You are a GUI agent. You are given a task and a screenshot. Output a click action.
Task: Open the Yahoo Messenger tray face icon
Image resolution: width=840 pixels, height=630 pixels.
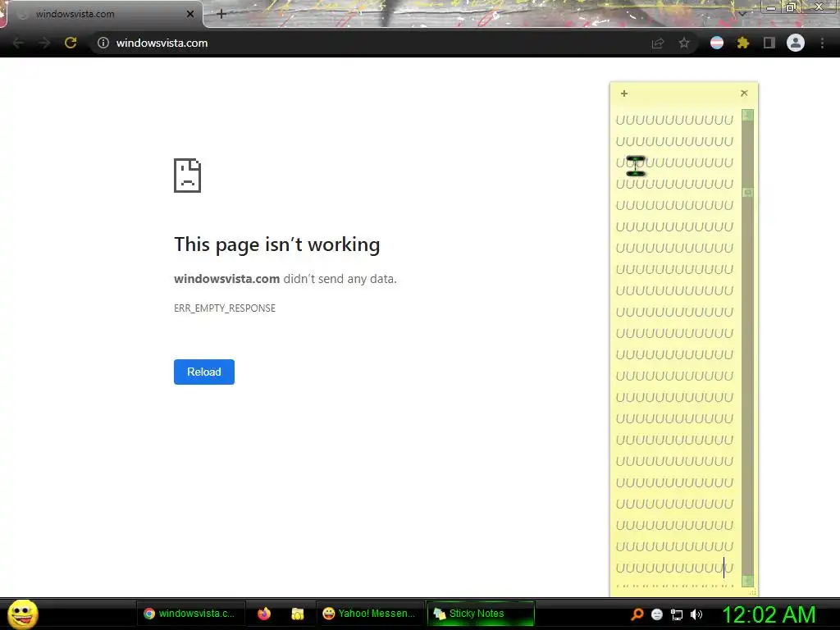pos(657,614)
